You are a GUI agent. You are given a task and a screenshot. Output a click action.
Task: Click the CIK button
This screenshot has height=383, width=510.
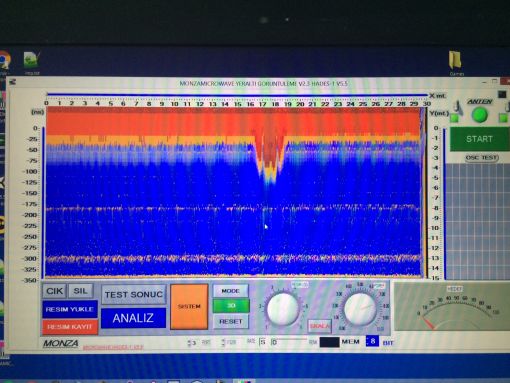54,291
